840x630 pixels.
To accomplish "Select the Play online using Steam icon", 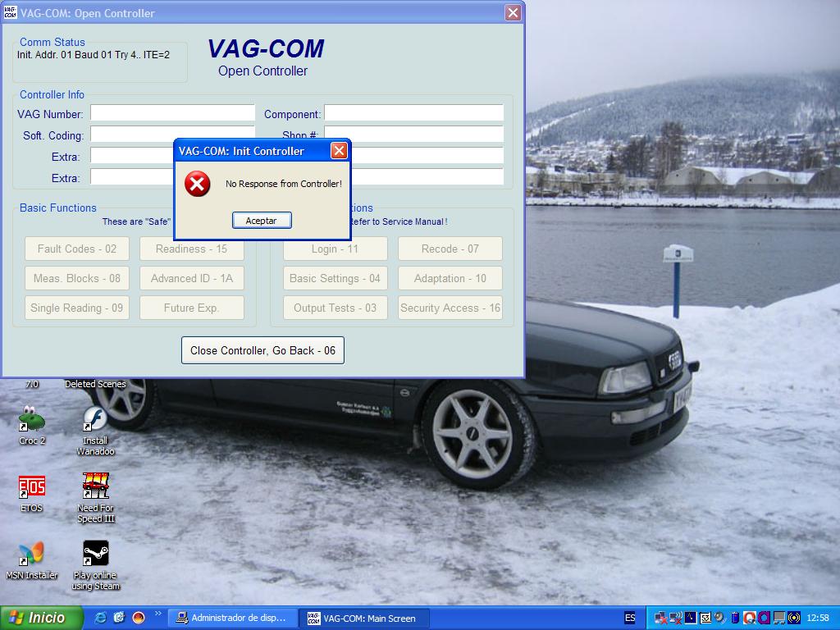I will tap(95, 565).
